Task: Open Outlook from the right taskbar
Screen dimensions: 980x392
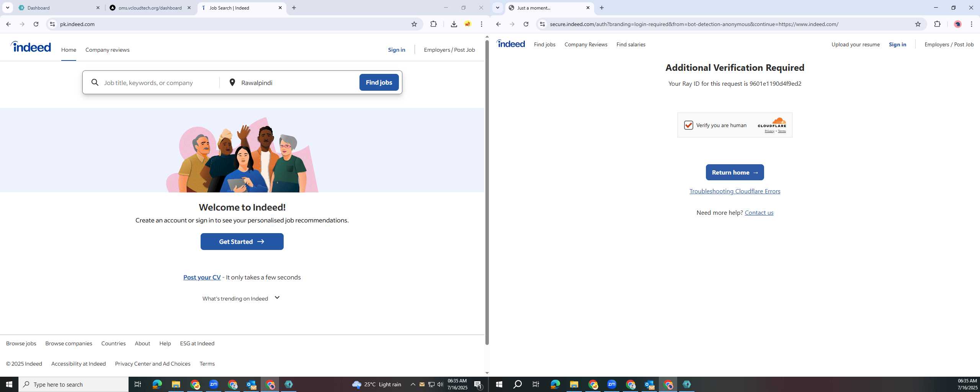Action: [x=649, y=384]
